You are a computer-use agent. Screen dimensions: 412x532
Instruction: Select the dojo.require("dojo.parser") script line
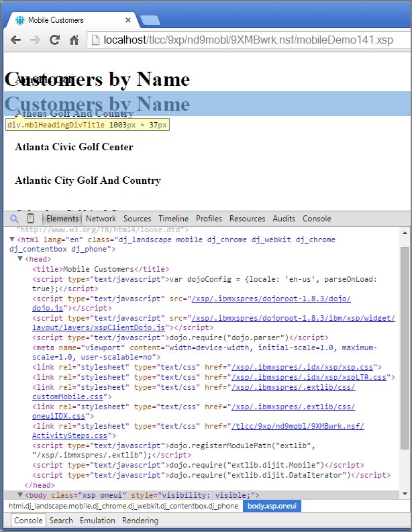click(x=181, y=337)
